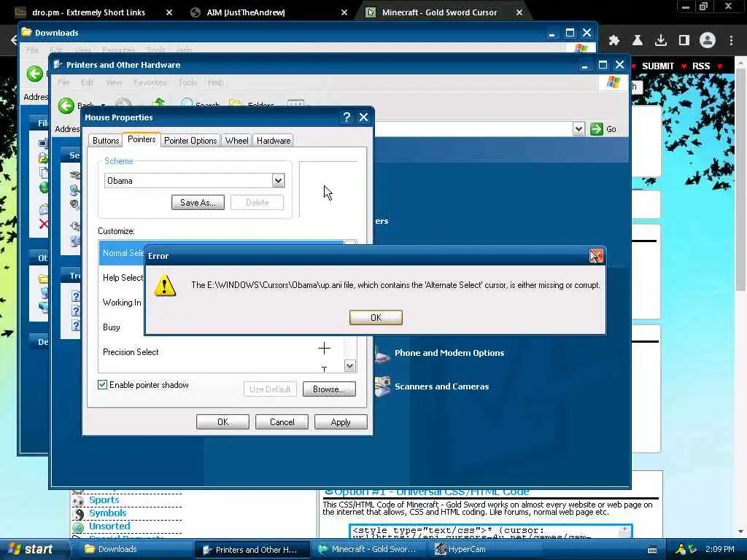This screenshot has width=747, height=560.
Task: Click Back arrow in Printers window
Action: (66, 105)
